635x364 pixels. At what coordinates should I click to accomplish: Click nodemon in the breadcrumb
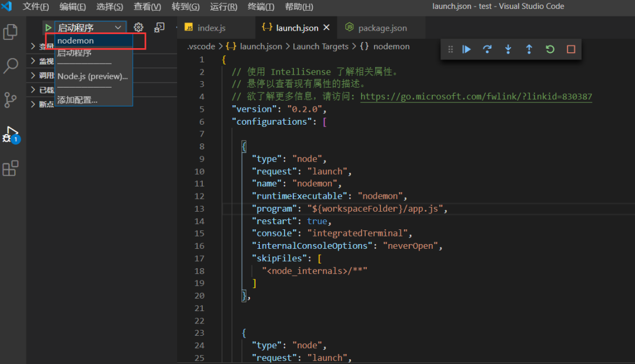coord(391,46)
